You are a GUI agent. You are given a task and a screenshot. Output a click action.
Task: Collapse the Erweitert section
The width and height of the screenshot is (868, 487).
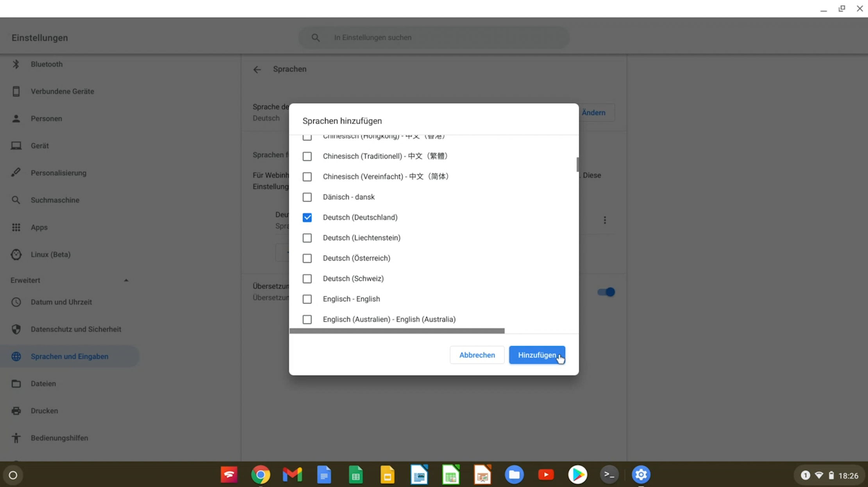point(126,280)
